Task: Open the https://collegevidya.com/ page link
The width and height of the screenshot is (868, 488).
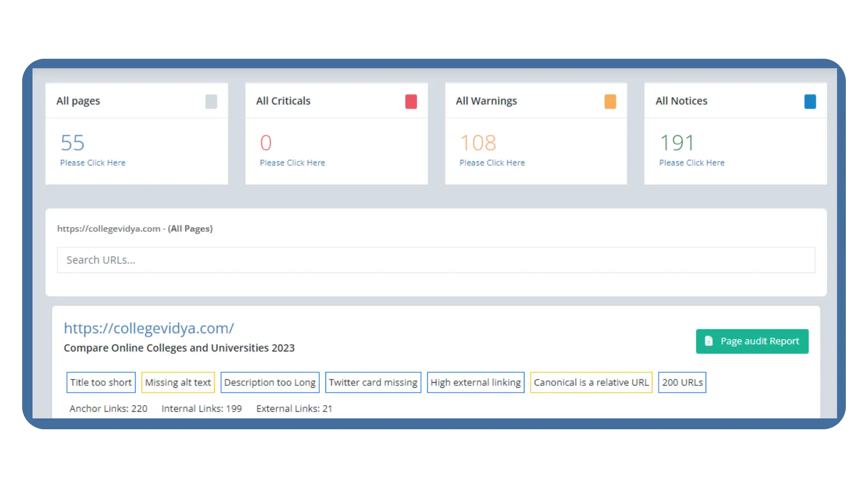Action: click(x=149, y=328)
